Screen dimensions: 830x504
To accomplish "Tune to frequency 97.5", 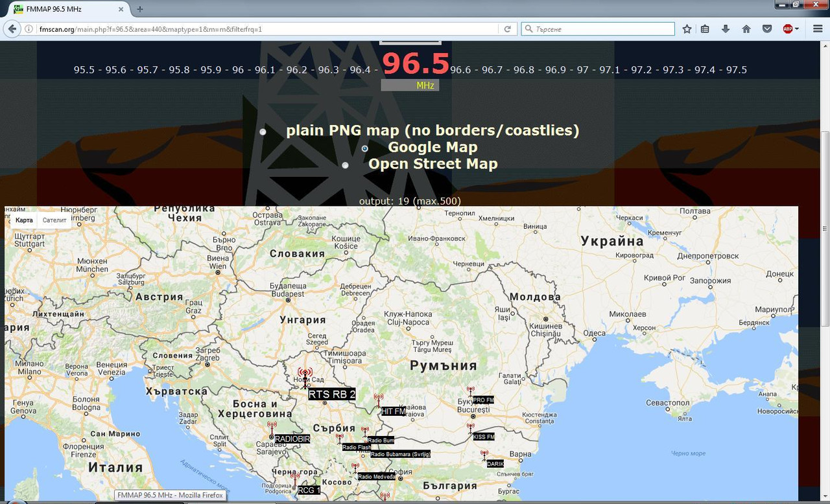I will [737, 70].
